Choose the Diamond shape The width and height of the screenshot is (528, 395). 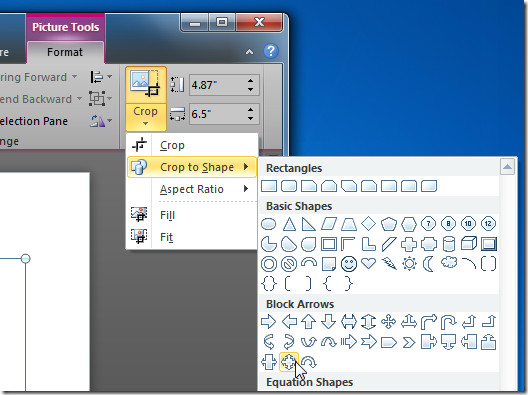[368, 224]
